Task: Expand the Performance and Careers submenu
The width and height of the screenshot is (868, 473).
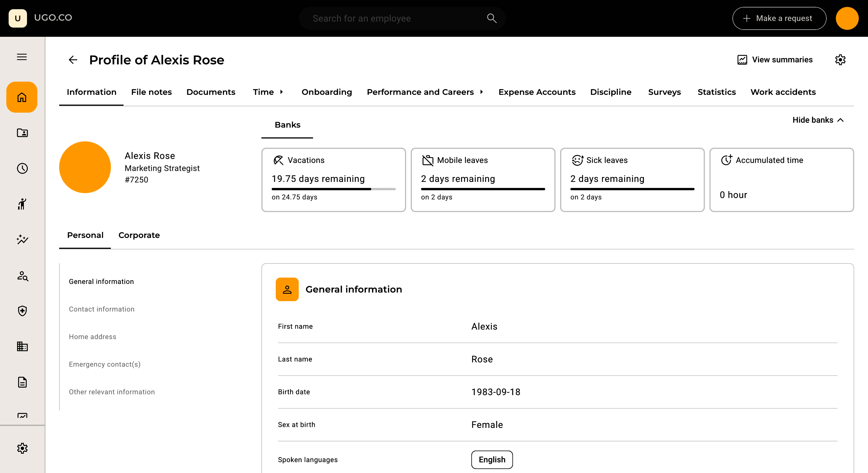Action: coord(481,92)
